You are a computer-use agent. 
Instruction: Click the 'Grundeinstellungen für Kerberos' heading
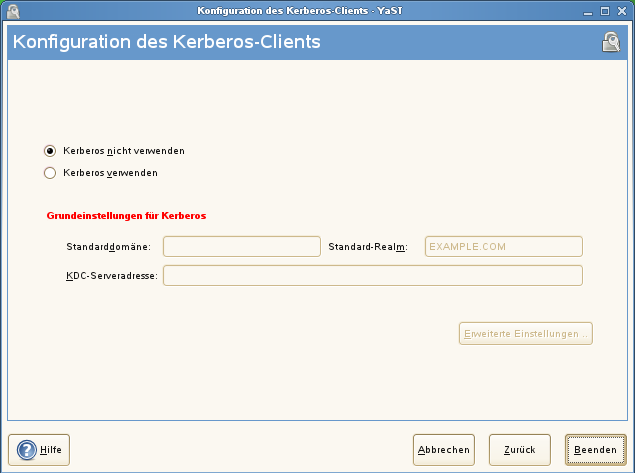click(x=127, y=215)
